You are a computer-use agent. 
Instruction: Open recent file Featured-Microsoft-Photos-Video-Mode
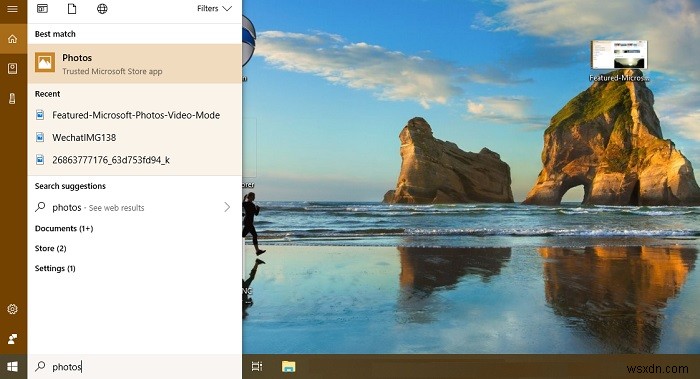pos(135,115)
